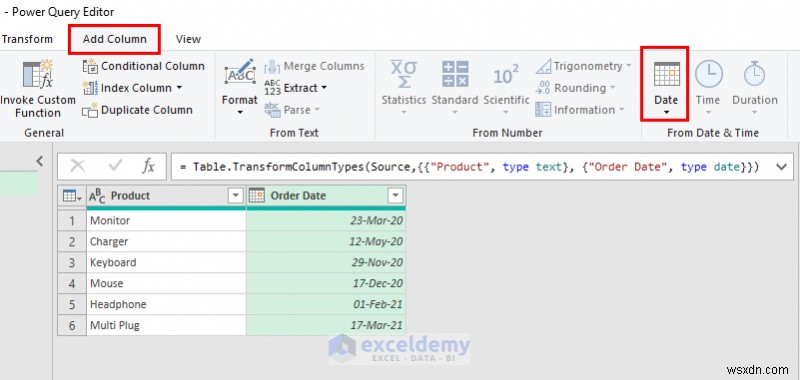Select the Order Date column header
Screen dimensions: 800x380
[x=326, y=196]
